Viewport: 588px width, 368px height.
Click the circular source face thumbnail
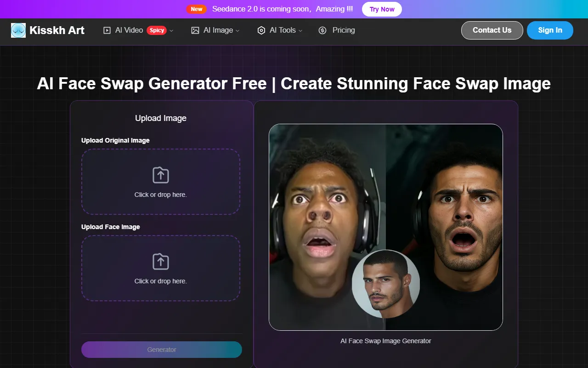(x=385, y=284)
